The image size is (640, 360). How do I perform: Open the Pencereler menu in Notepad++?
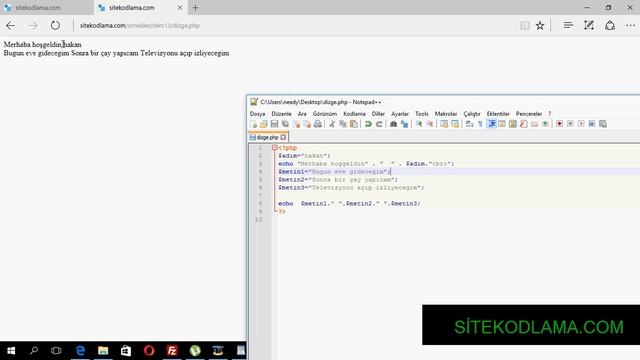(529, 114)
